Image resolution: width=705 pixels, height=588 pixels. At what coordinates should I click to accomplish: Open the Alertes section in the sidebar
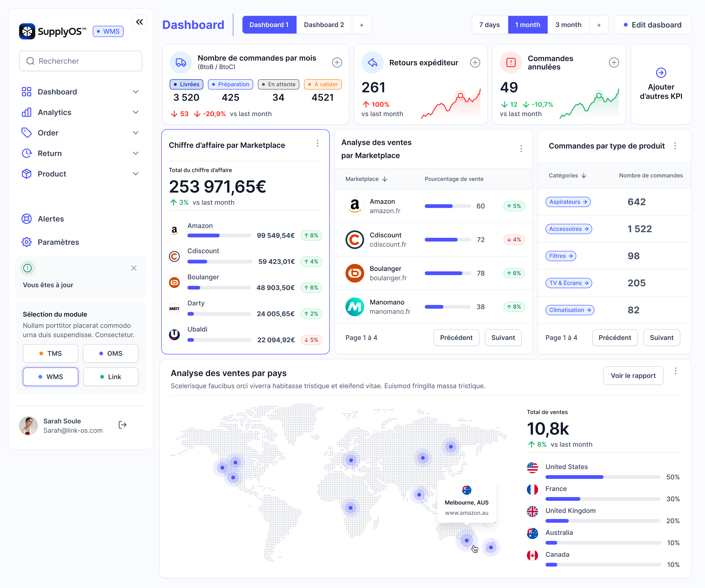pos(51,219)
